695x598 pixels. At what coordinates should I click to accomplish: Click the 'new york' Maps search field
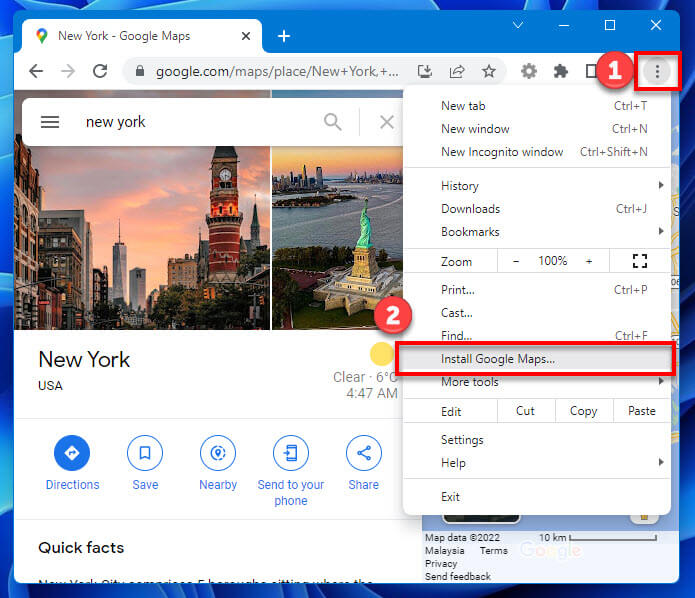(199, 121)
